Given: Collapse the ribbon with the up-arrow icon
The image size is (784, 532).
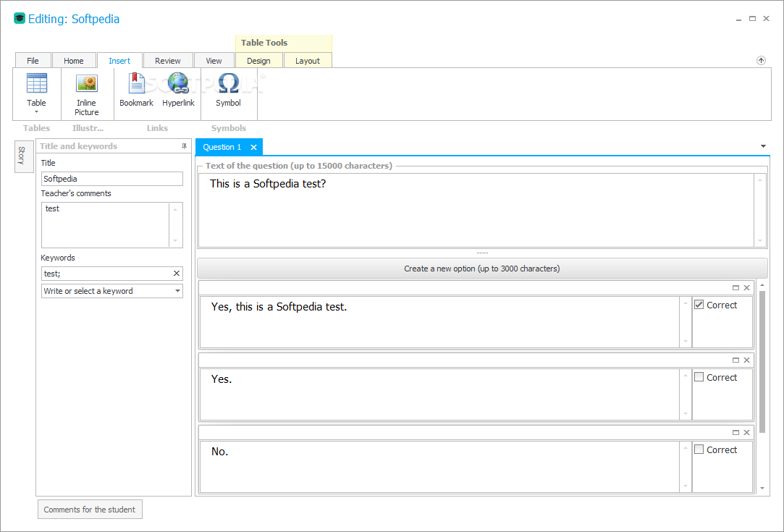Looking at the screenshot, I should coord(761,61).
